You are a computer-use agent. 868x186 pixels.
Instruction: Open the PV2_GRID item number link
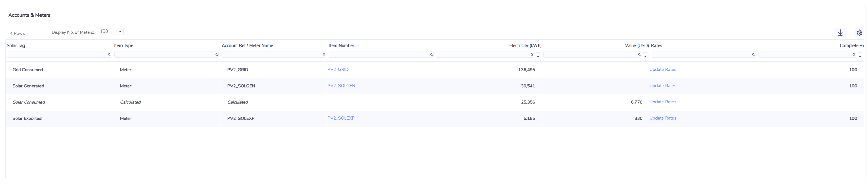coord(338,69)
